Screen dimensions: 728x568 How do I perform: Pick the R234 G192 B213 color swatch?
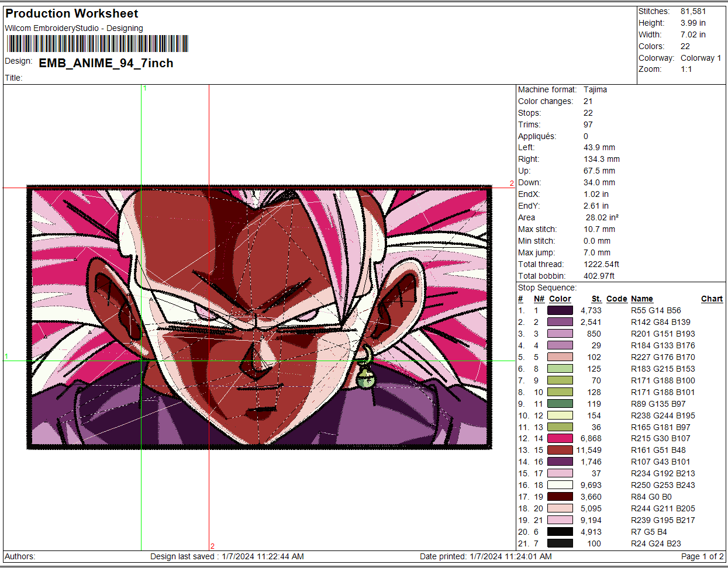(560, 473)
